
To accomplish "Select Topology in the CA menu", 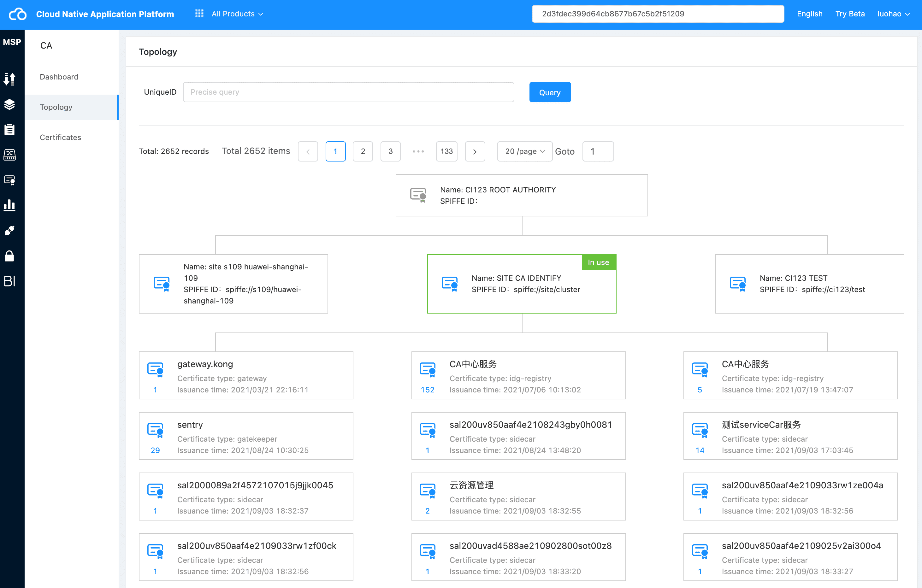I will tap(72, 107).
